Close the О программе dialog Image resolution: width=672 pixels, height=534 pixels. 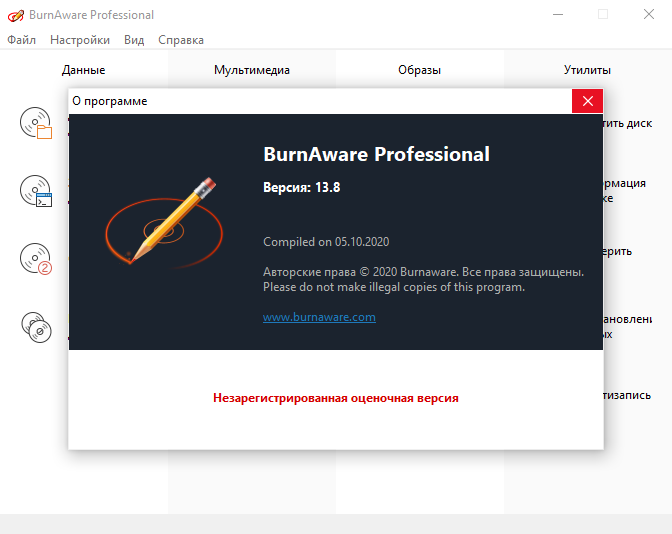pyautogui.click(x=588, y=101)
